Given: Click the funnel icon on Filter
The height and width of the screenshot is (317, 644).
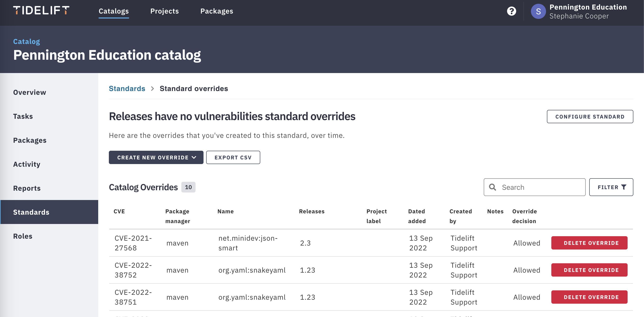Looking at the screenshot, I should click(624, 187).
